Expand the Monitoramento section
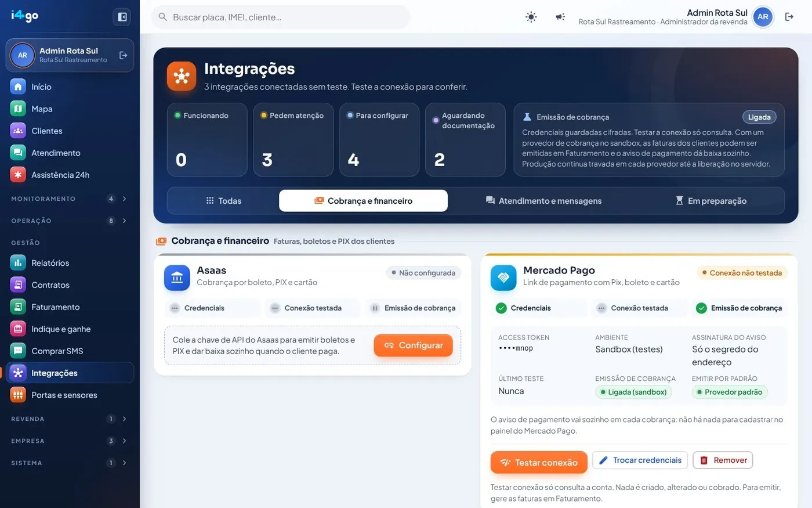 click(x=70, y=199)
